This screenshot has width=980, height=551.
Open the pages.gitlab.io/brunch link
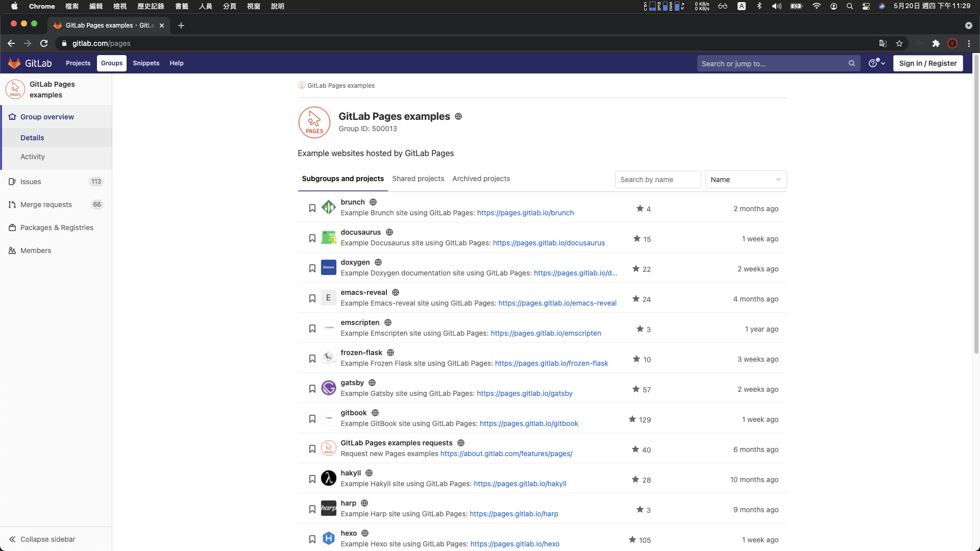525,213
